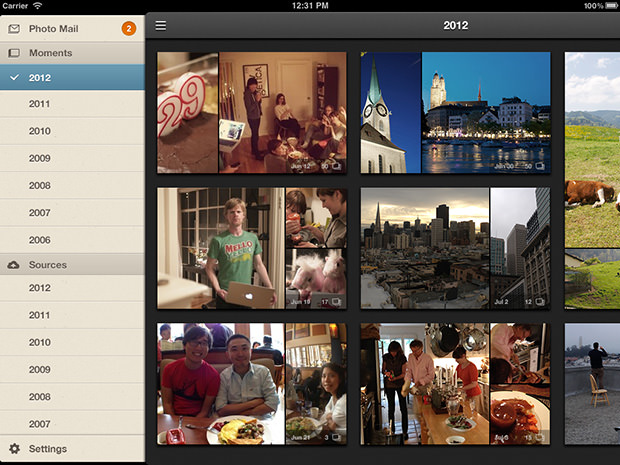Select 2009 under Moments
620x465 pixels.
72,158
